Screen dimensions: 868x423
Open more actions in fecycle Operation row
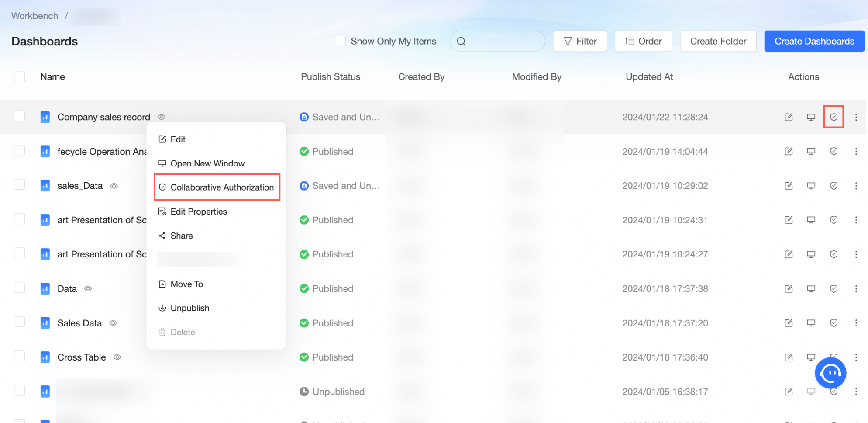(x=856, y=151)
